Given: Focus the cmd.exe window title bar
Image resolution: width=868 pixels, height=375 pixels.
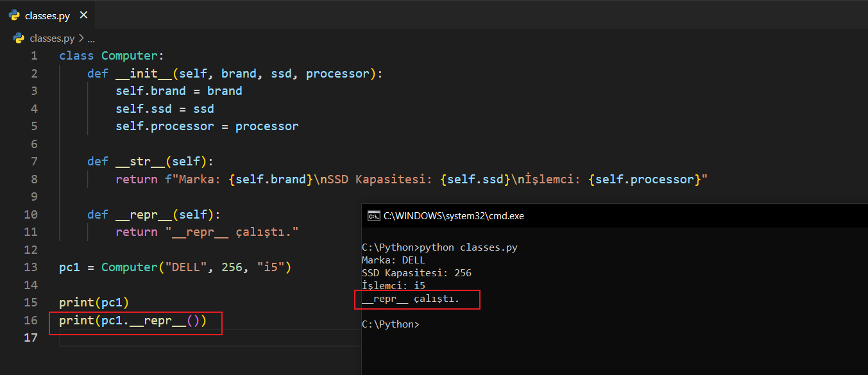Looking at the screenshot, I should tap(577, 216).
